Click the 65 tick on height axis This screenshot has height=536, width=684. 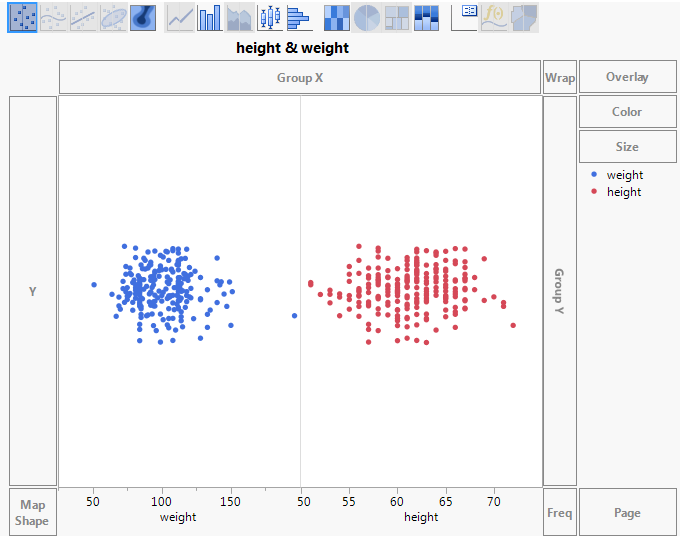click(x=445, y=502)
